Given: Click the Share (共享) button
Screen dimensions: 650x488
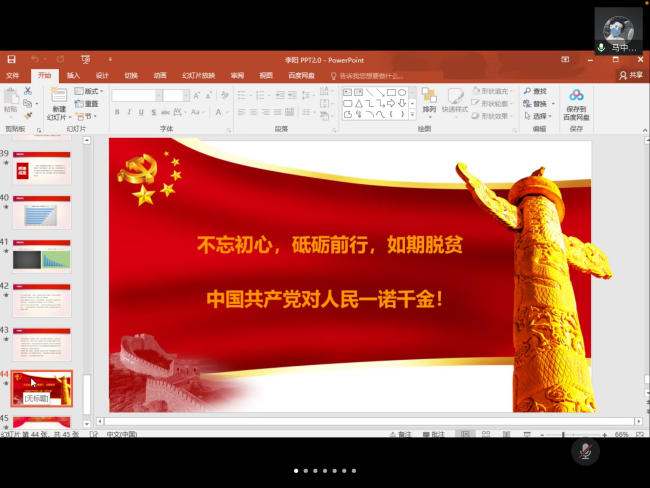Looking at the screenshot, I should pos(630,75).
